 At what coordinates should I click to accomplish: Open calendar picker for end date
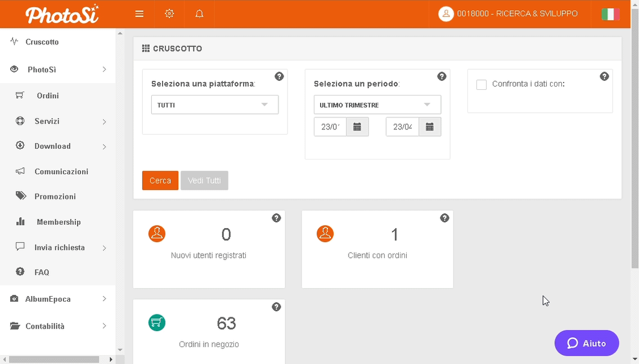(430, 127)
